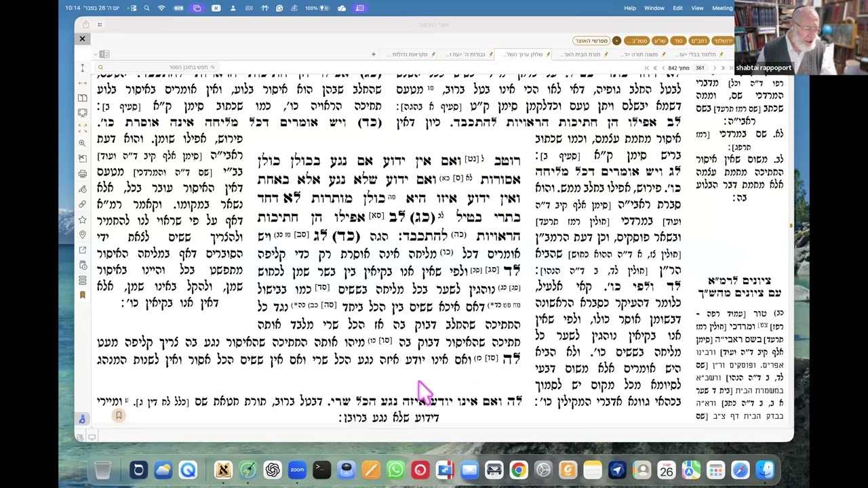
Task: Click the orange bookmark icon in left sidebar
Action: [x=82, y=295]
